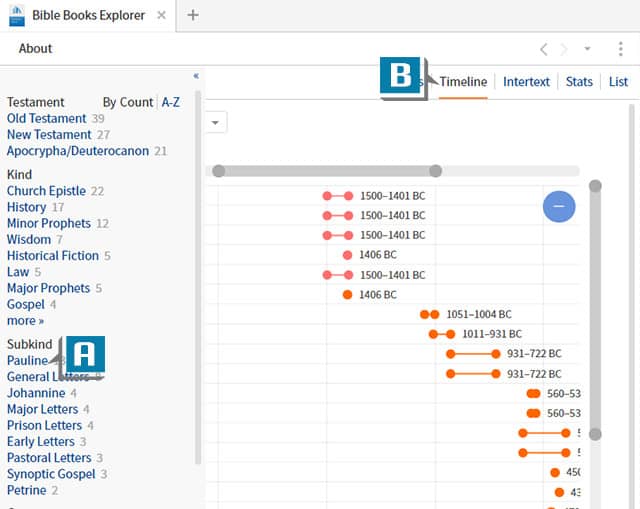
Task: Sort facets By Count
Action: pos(128,102)
